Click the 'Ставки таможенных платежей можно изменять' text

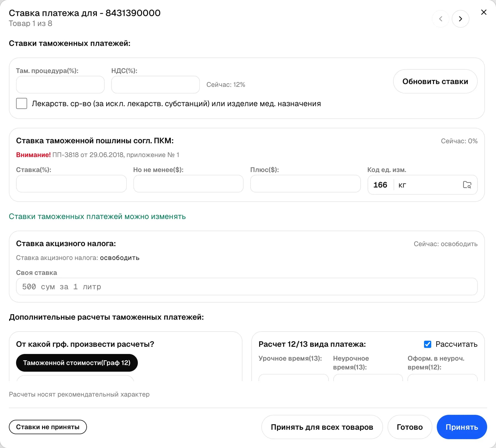97,217
